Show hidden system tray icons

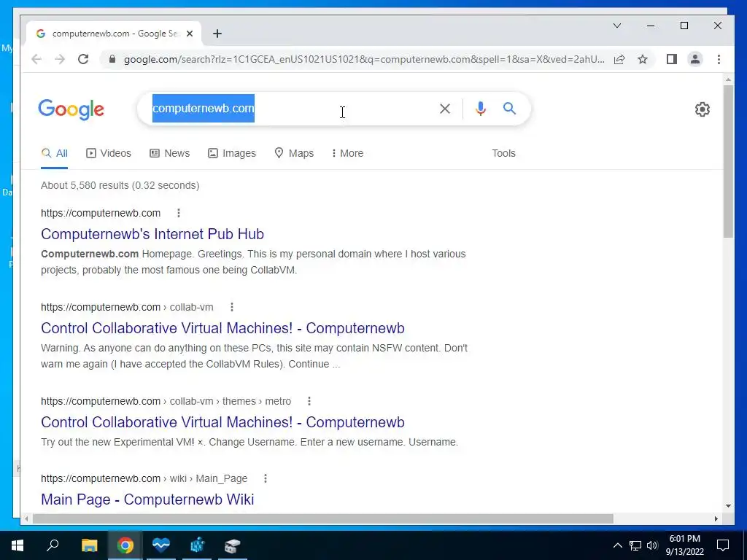[617, 545]
